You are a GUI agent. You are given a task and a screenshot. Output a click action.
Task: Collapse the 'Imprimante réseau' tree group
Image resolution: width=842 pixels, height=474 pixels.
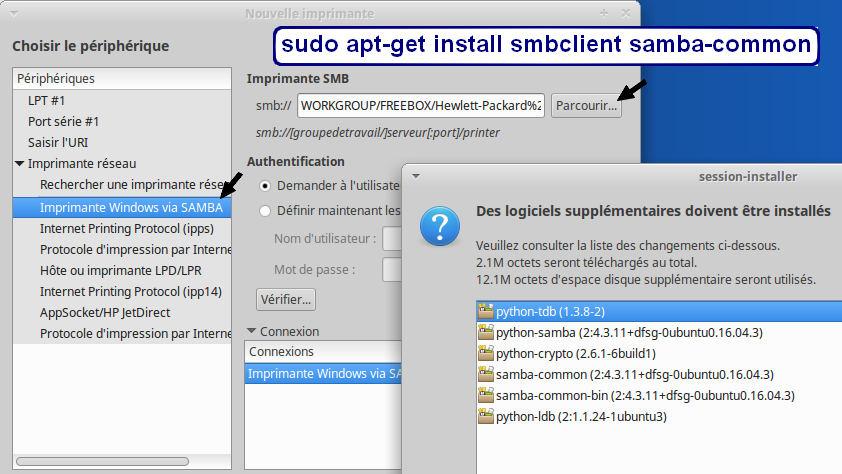click(x=20, y=163)
